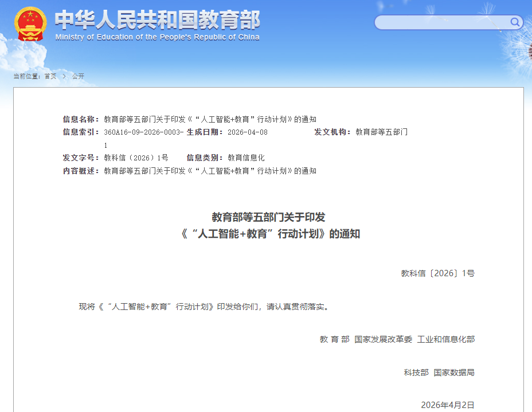Select the 信息名称 label
Image resolution: width=532 pixels, height=412 pixels.
81,119
